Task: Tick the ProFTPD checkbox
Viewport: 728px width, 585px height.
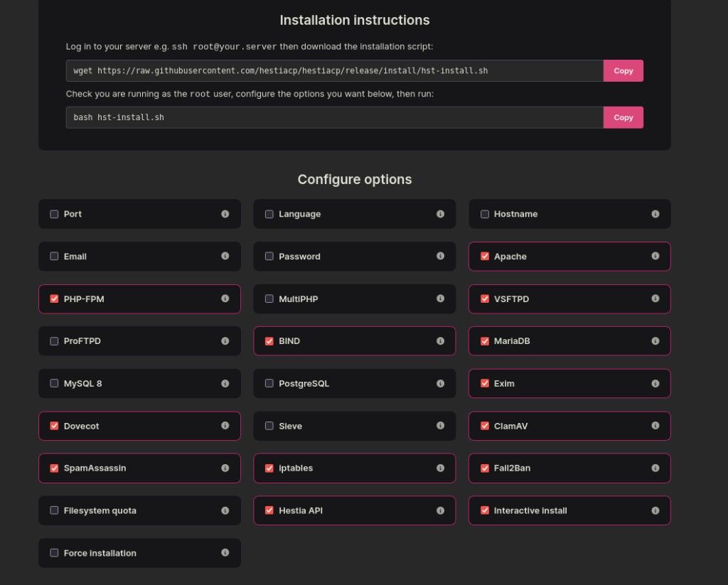Action: point(54,341)
